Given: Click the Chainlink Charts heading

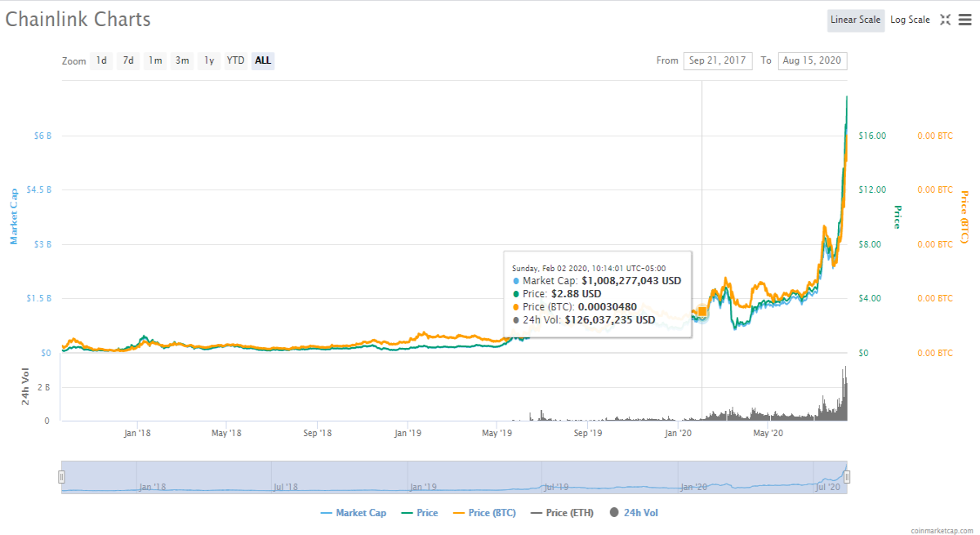Looking at the screenshot, I should pos(78,20).
